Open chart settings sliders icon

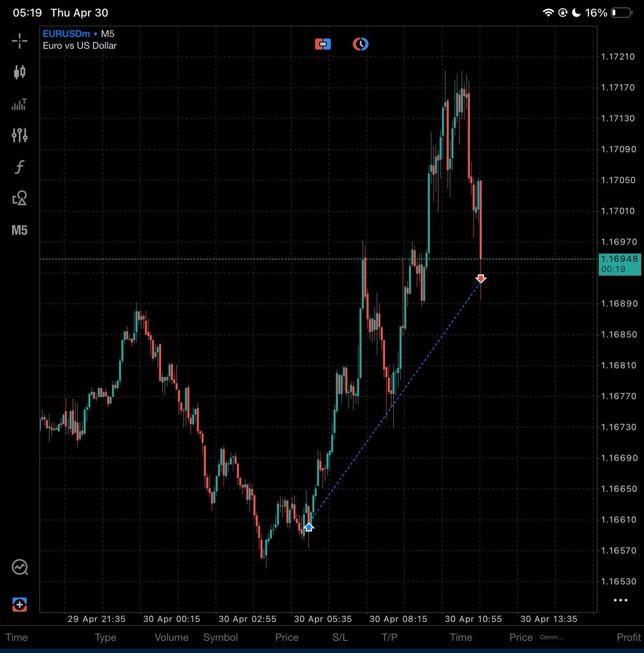[x=20, y=135]
